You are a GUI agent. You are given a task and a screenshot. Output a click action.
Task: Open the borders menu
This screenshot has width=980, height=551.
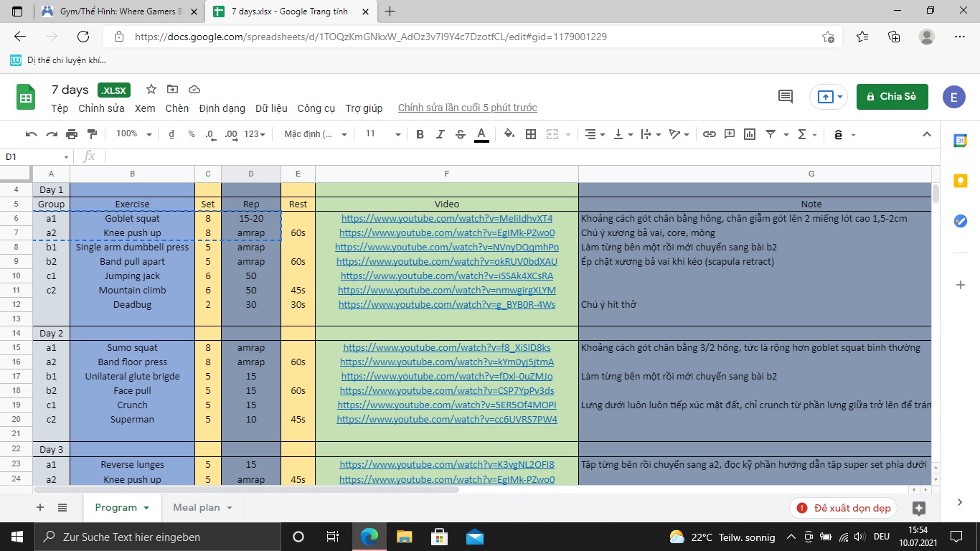531,134
